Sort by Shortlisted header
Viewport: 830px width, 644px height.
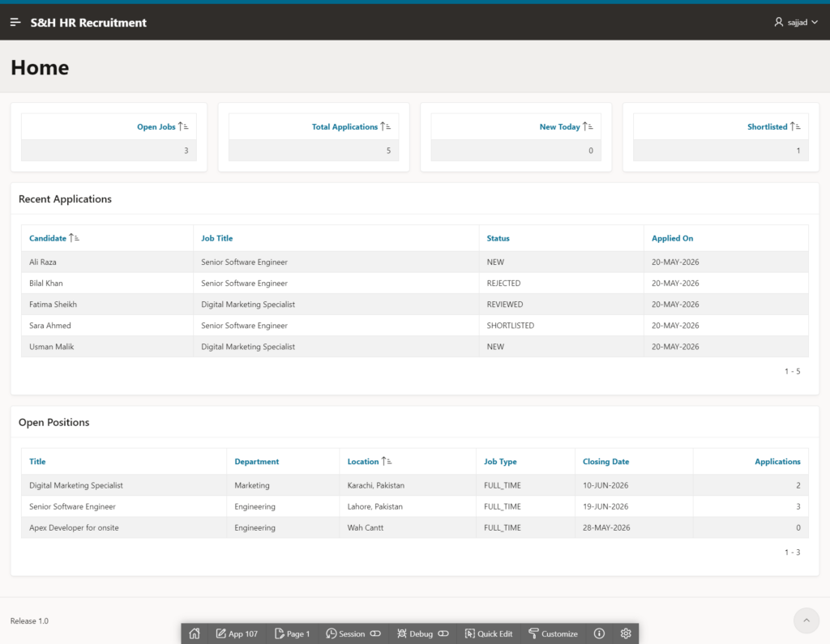[x=767, y=127]
